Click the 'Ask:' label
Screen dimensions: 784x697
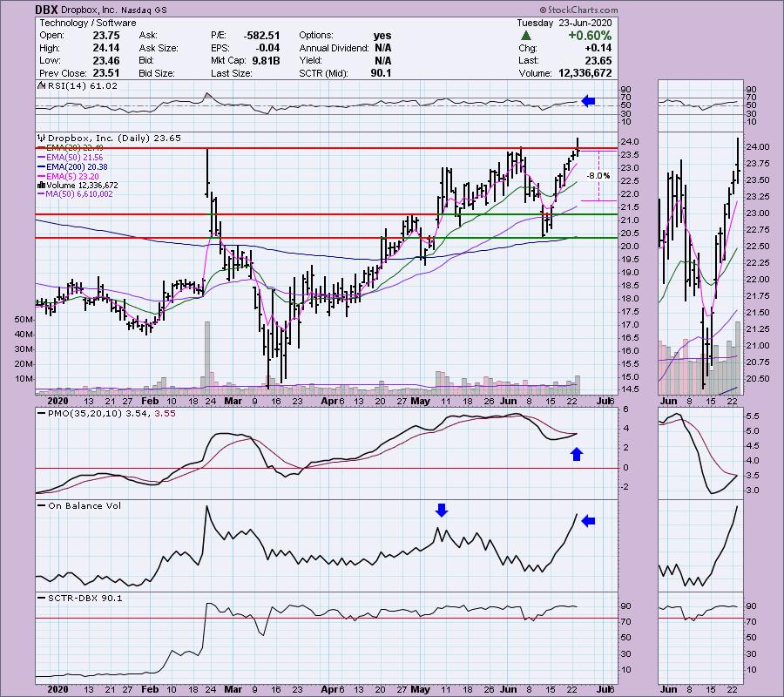coord(148,36)
